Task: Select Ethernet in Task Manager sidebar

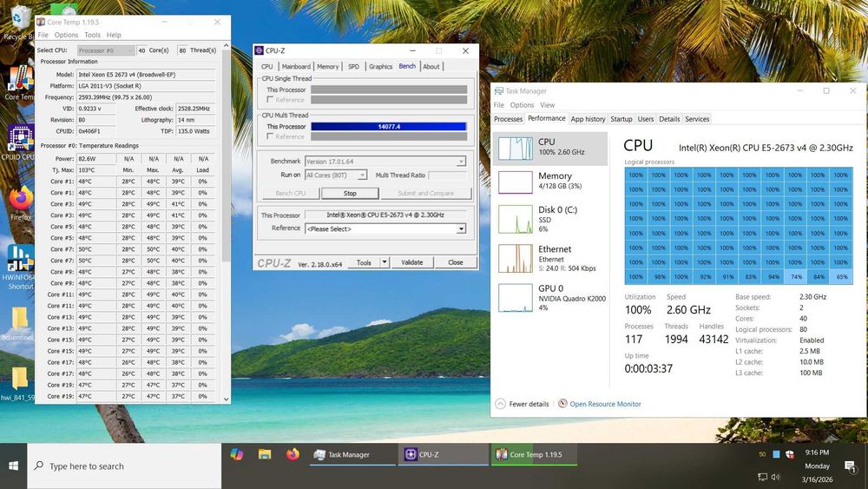Action: pos(549,259)
